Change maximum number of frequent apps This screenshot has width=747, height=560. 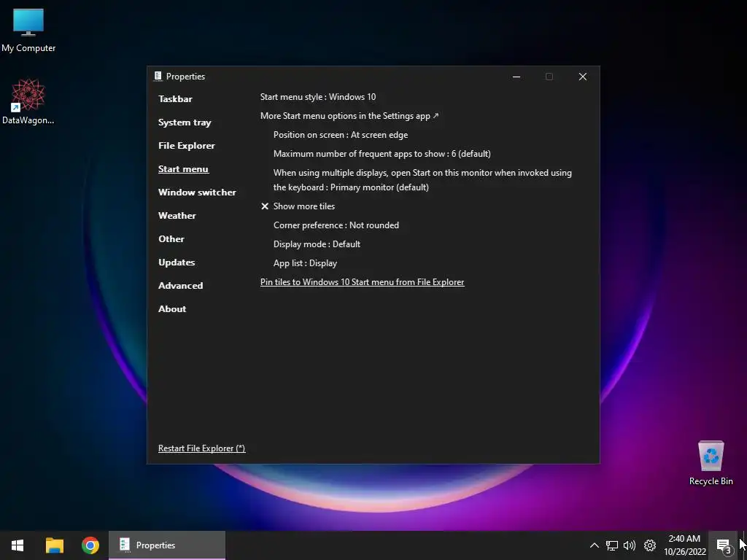coord(382,155)
